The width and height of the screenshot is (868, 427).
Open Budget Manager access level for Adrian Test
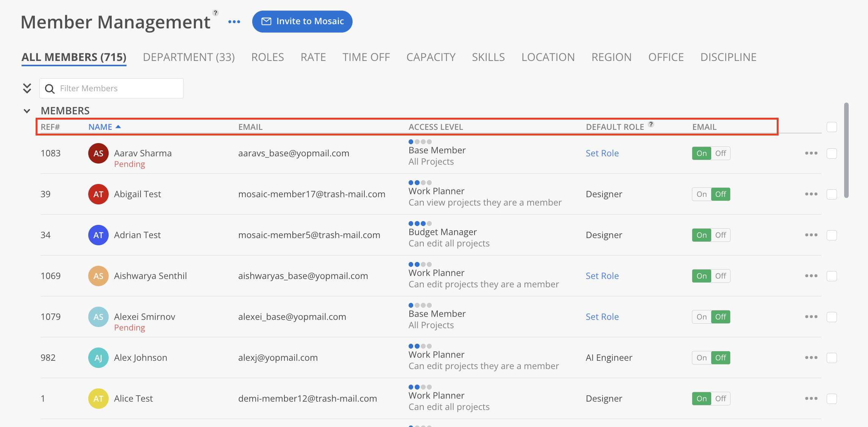point(443,232)
